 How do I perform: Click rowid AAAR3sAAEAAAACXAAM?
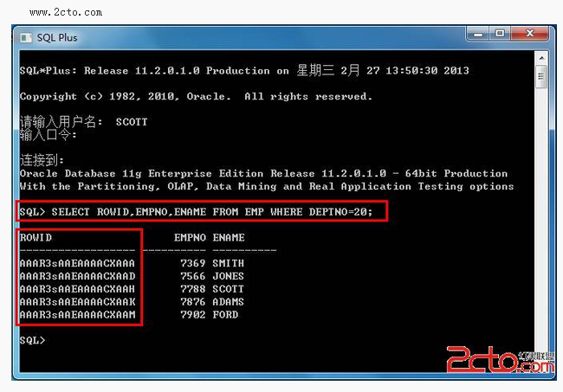[78, 314]
